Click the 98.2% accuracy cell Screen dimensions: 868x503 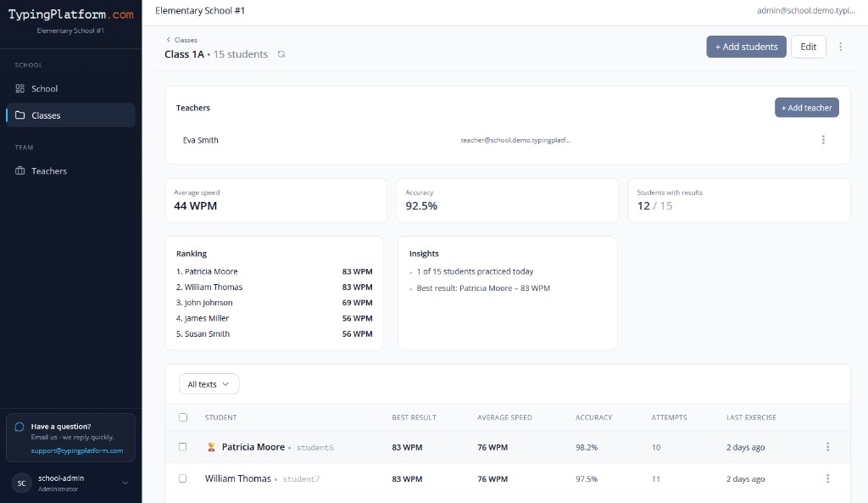pos(587,447)
